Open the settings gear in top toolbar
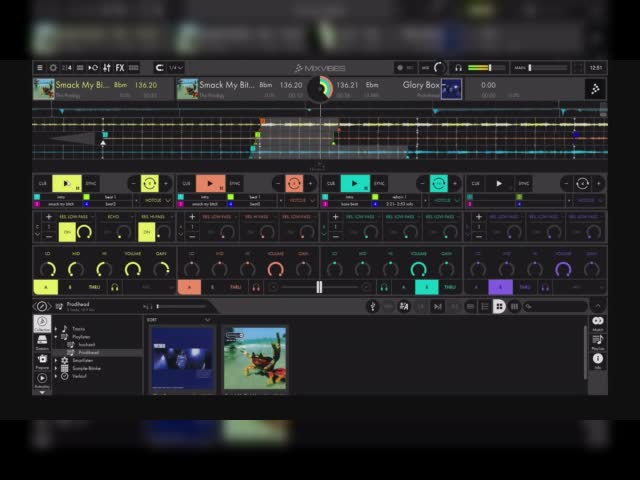The height and width of the screenshot is (480, 640). (53, 68)
